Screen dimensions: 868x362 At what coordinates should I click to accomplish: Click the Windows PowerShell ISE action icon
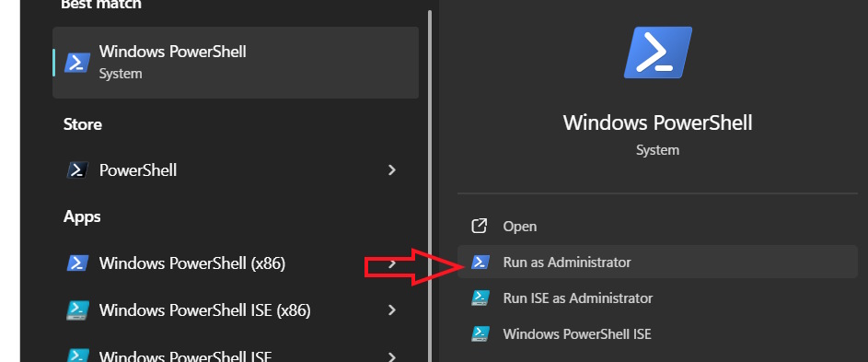tap(480, 333)
